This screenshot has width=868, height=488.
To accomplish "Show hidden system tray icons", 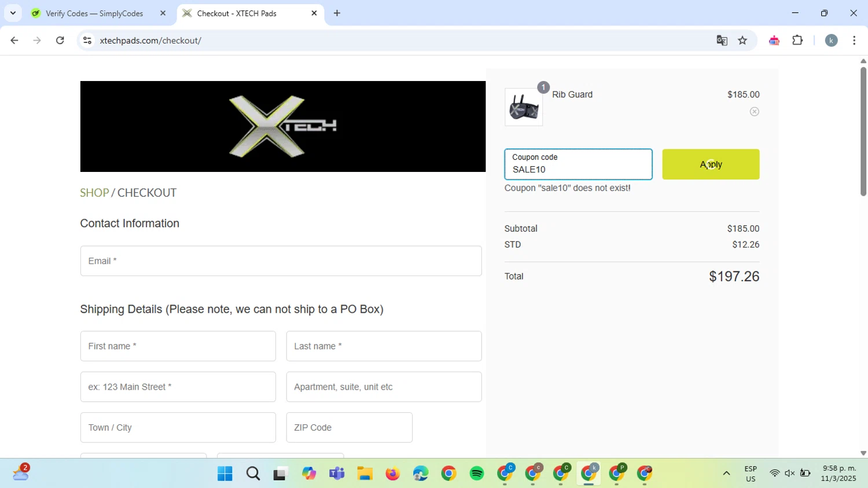I will point(726,474).
